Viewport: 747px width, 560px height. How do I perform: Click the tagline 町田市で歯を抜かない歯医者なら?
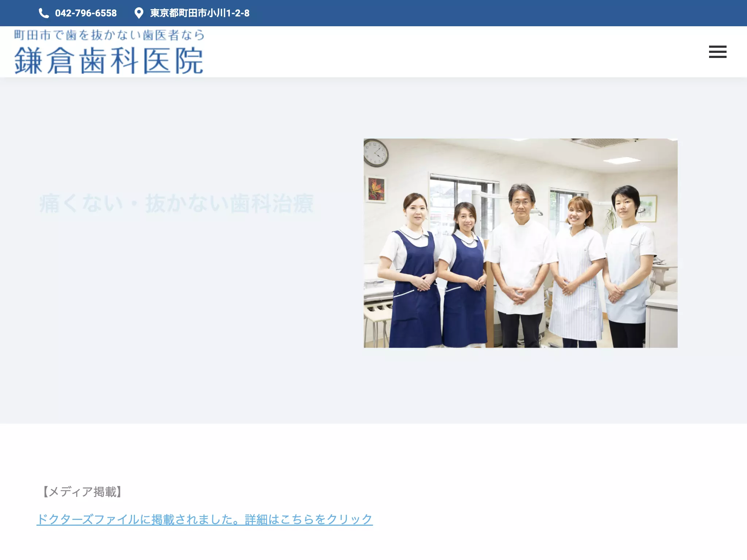(109, 35)
